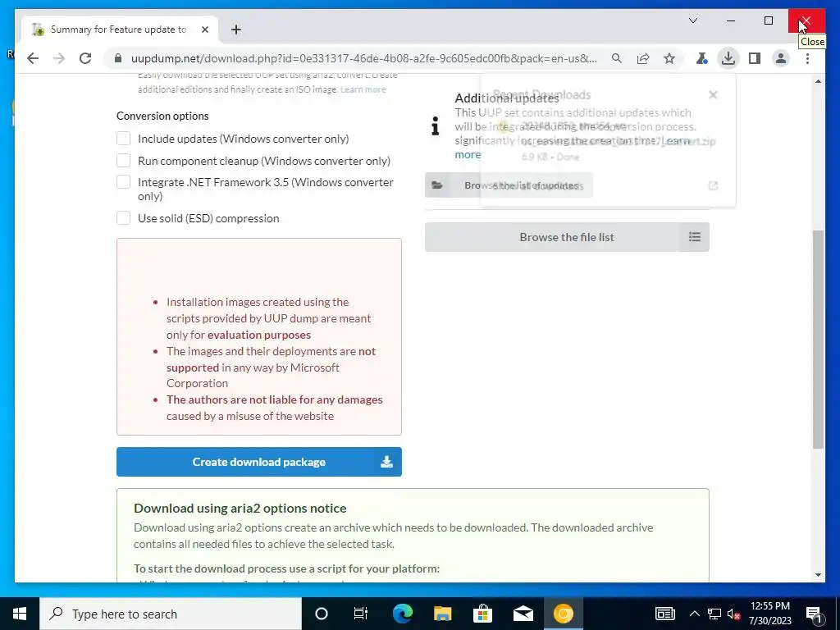Viewport: 840px width, 630px height.
Task: Open the profile avatar menu
Action: [781, 58]
